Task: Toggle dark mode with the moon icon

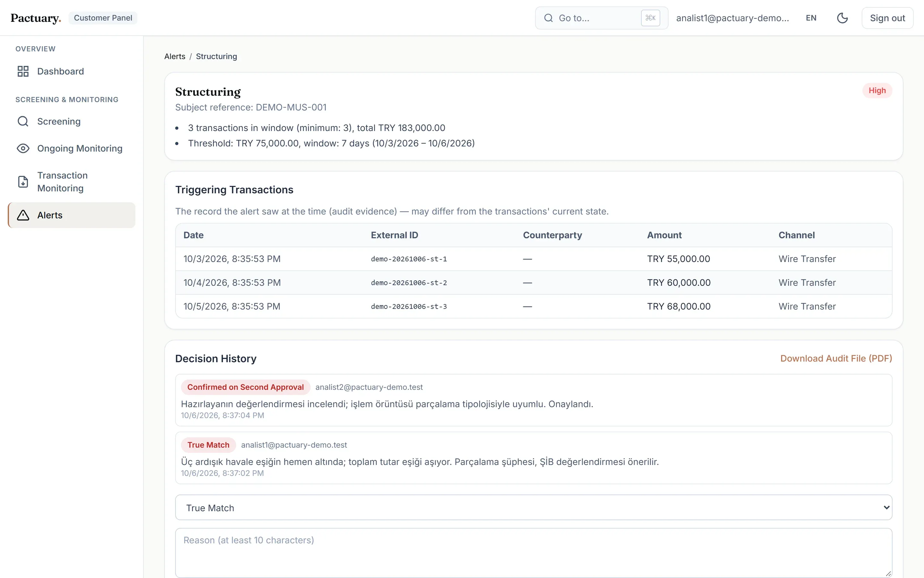Action: point(842,18)
